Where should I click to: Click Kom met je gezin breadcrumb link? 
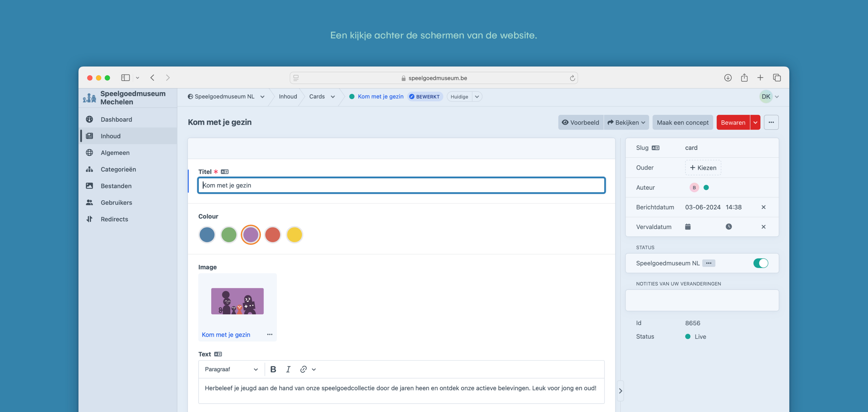coord(380,97)
